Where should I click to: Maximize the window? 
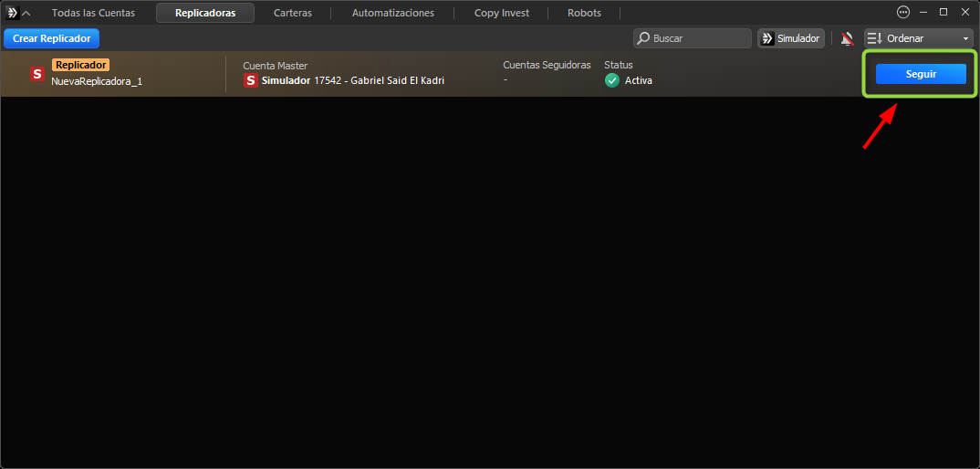pyautogui.click(x=944, y=12)
